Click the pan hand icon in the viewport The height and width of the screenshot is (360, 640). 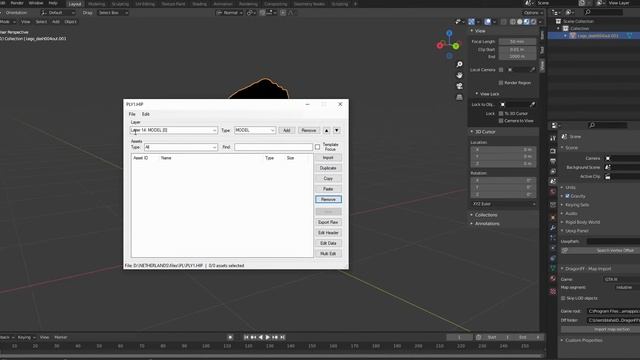[x=459, y=75]
